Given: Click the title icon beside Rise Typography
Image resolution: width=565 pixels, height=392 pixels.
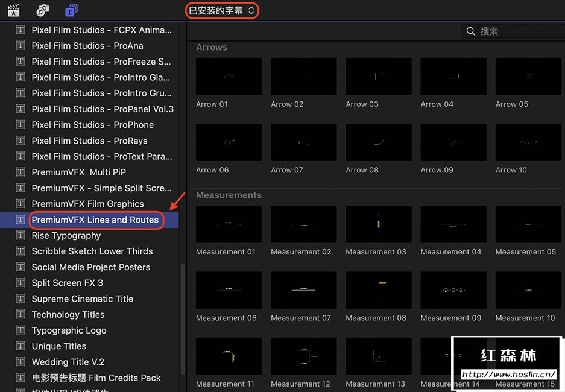Looking at the screenshot, I should pyautogui.click(x=21, y=235).
